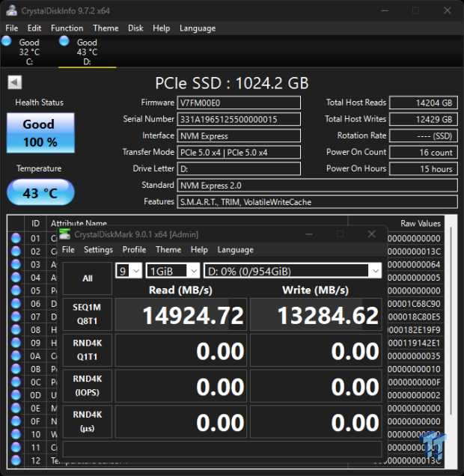464x476 pixels.
Task: Click the attribute list vertical scrollbar
Action: point(451,320)
